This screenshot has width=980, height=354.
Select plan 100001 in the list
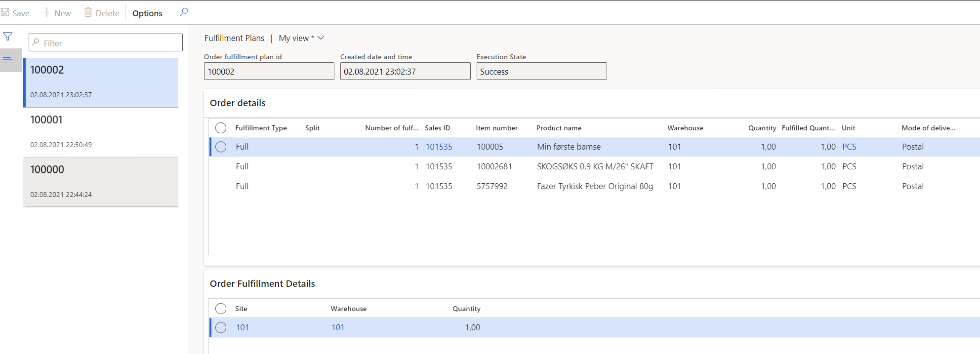click(x=101, y=132)
